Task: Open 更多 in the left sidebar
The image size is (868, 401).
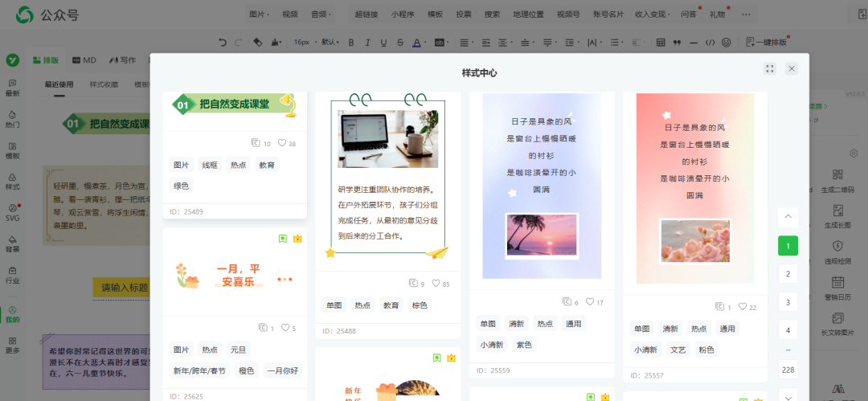Action: (13, 345)
